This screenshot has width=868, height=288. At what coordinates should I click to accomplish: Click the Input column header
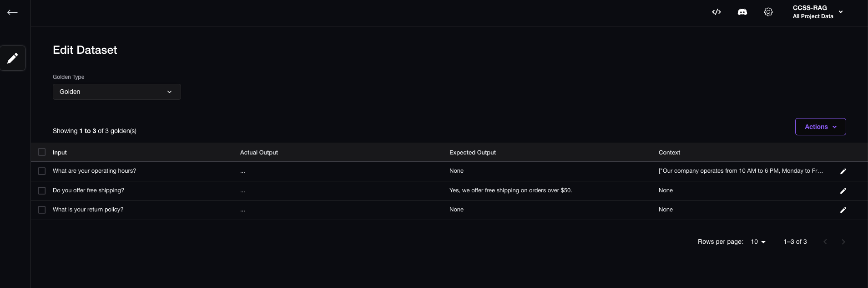(x=60, y=153)
